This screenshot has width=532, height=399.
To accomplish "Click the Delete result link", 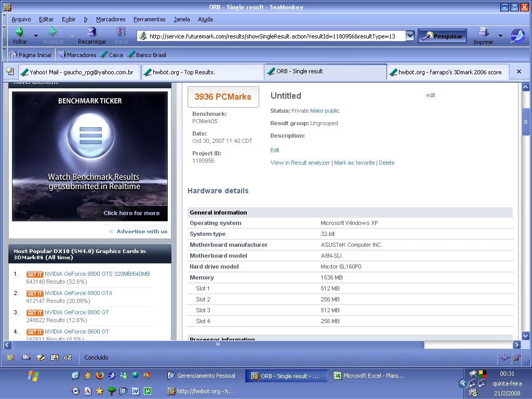I will point(387,163).
